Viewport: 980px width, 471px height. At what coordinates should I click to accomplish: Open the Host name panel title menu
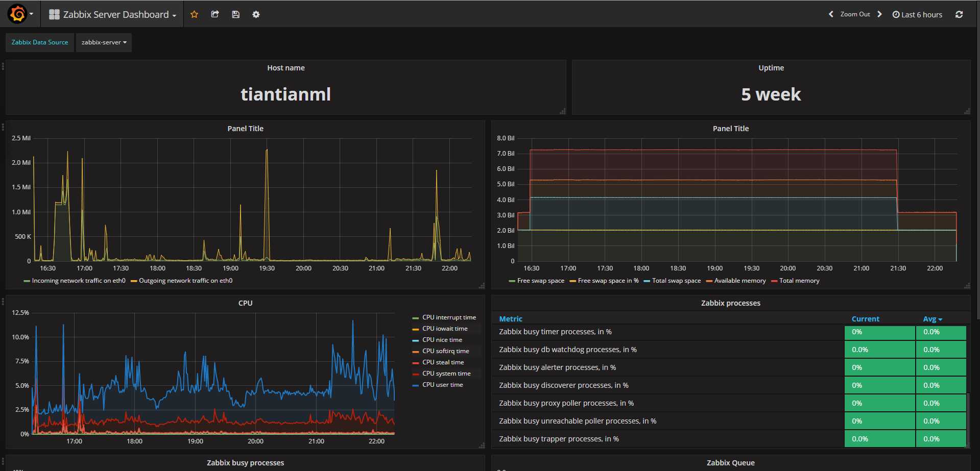286,68
